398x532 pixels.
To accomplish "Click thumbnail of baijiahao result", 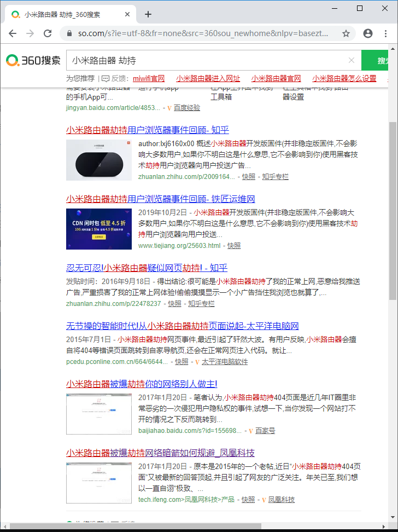I will [x=99, y=414].
